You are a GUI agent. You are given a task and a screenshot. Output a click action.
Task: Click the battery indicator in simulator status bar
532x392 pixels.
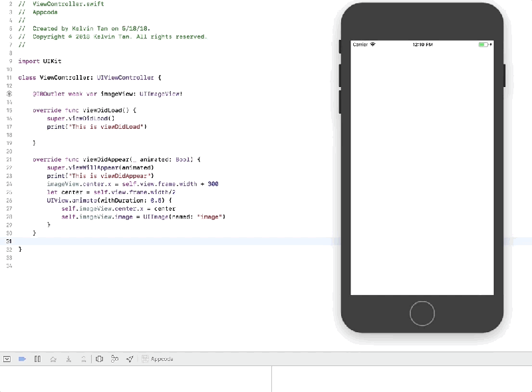483,45
